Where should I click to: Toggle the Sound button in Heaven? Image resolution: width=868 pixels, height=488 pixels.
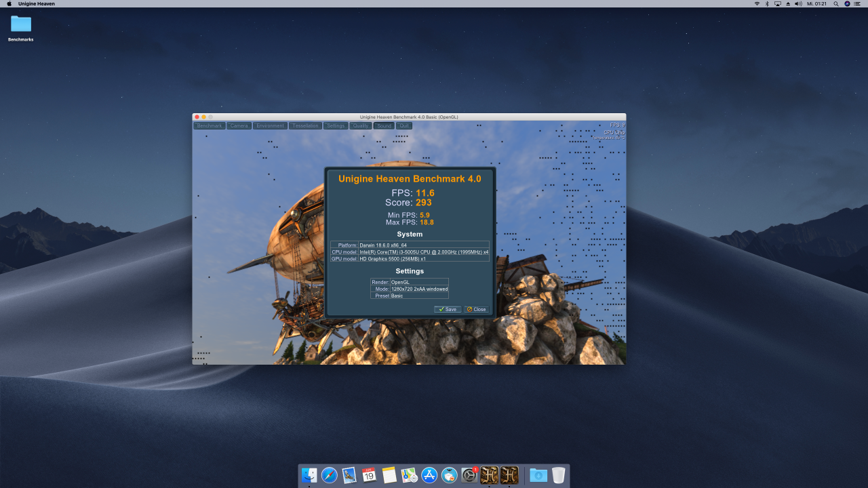(x=384, y=126)
